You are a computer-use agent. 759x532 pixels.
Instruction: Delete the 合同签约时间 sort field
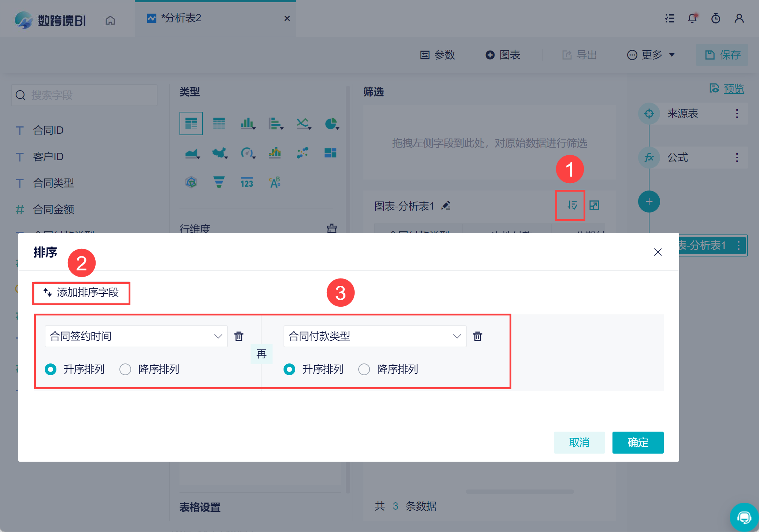(239, 336)
